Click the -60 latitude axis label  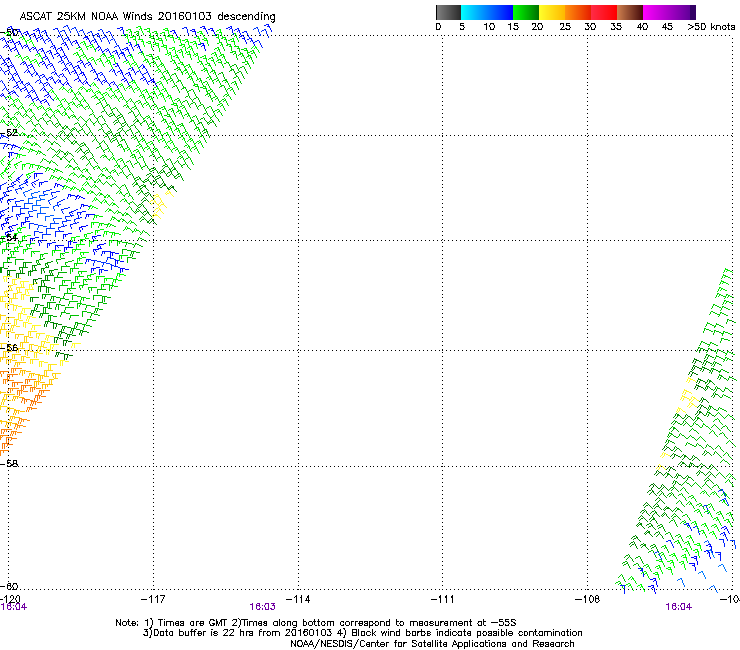coord(9,586)
